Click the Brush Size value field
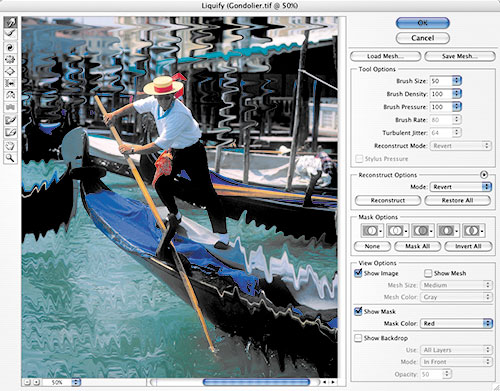Image resolution: width=500 pixels, height=391 pixels. click(x=441, y=81)
